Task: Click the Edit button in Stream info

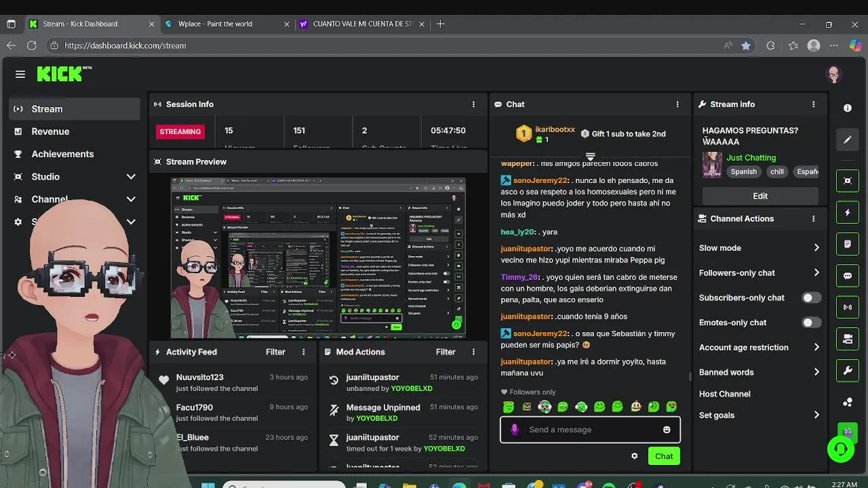Action: coord(760,196)
